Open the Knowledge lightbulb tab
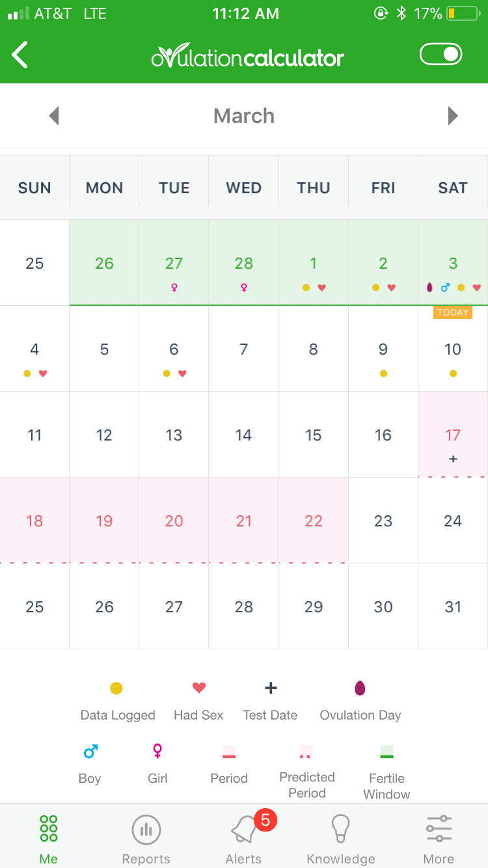The image size is (488, 868). pos(341,839)
